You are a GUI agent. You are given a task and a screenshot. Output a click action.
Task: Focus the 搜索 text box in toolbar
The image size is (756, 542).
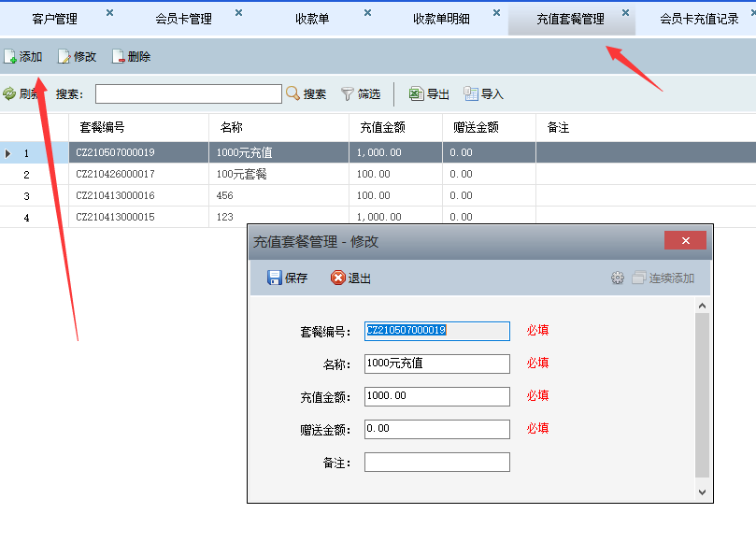tap(188, 93)
